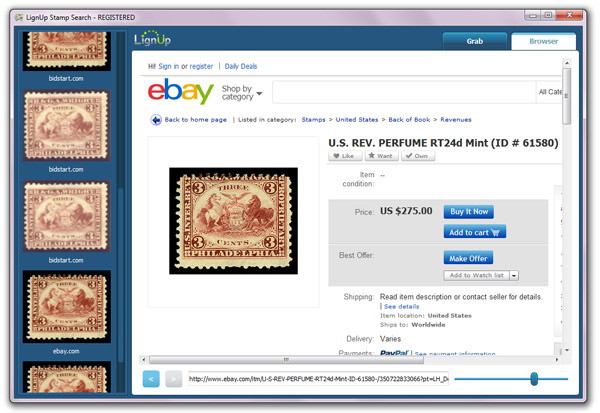This screenshot has height=413, width=600.
Task: Open the All Categories dropdown
Action: click(550, 92)
